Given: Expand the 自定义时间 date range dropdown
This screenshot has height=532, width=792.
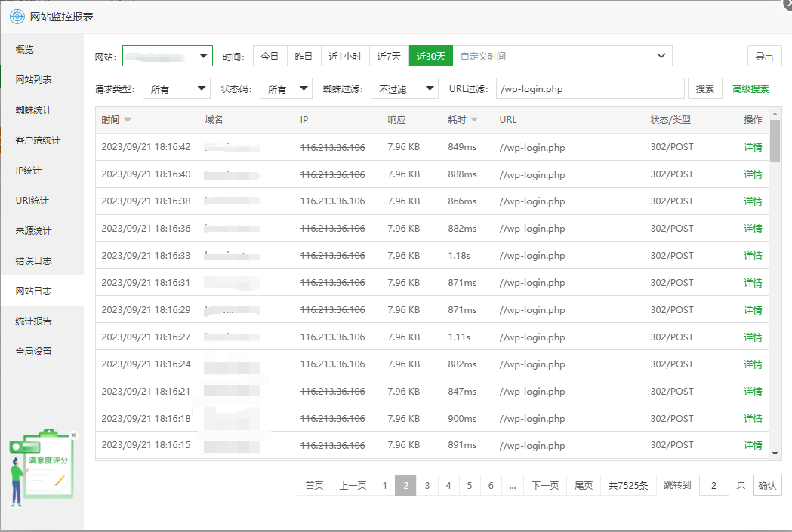Looking at the screenshot, I should (x=562, y=56).
